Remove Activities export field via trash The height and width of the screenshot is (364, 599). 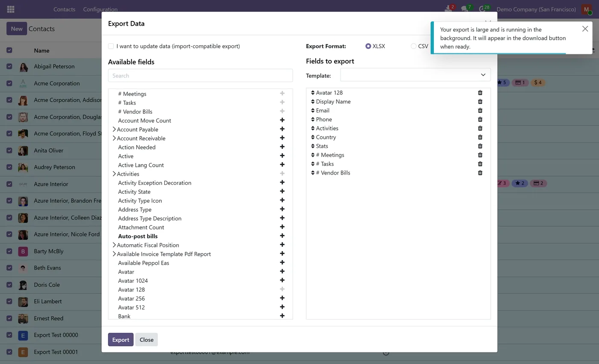point(480,128)
